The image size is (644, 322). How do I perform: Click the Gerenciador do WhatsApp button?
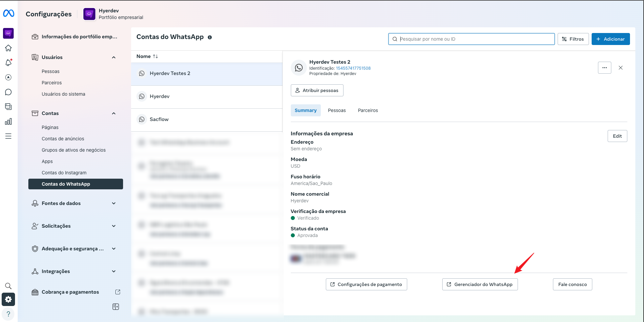[x=480, y=284]
